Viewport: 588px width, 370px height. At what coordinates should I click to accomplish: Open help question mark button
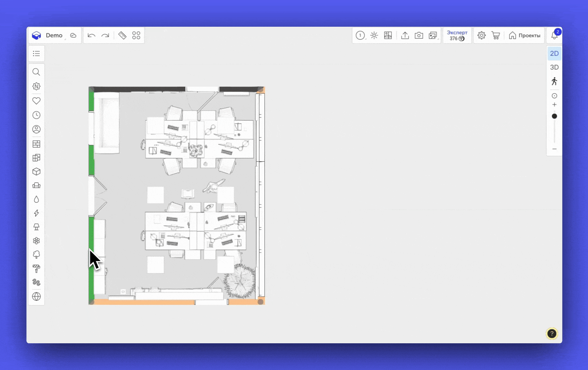tap(552, 334)
